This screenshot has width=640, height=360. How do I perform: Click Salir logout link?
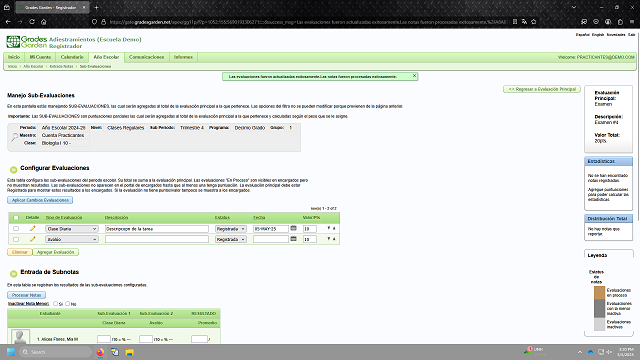click(x=631, y=35)
